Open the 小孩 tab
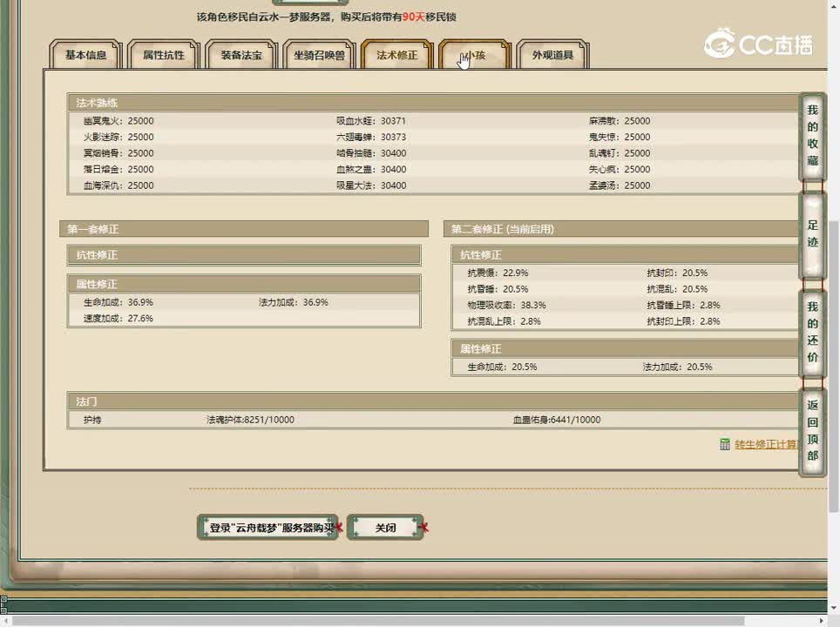Viewport: 840px width, 627px height. pos(474,55)
